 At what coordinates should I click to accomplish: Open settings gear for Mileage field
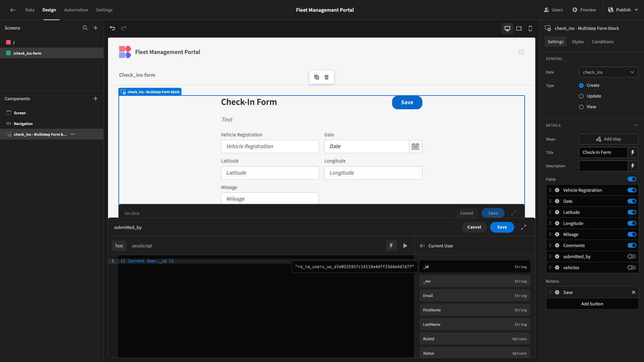point(557,234)
